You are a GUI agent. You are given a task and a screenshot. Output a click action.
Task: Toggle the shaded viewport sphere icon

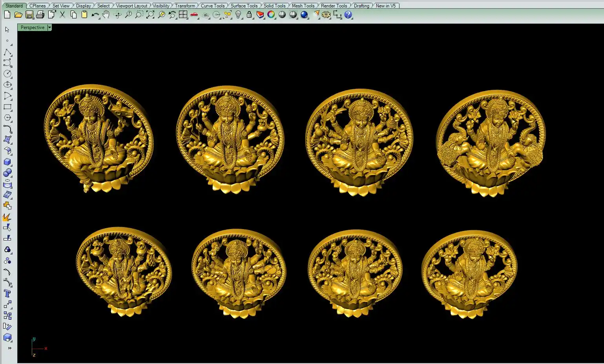pos(282,15)
